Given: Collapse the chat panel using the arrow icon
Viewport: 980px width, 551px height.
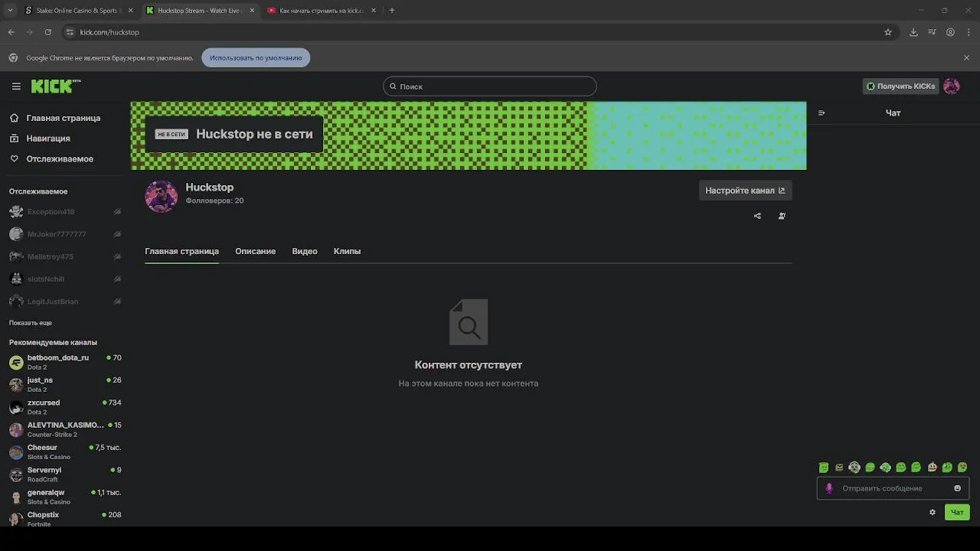Looking at the screenshot, I should (x=822, y=113).
